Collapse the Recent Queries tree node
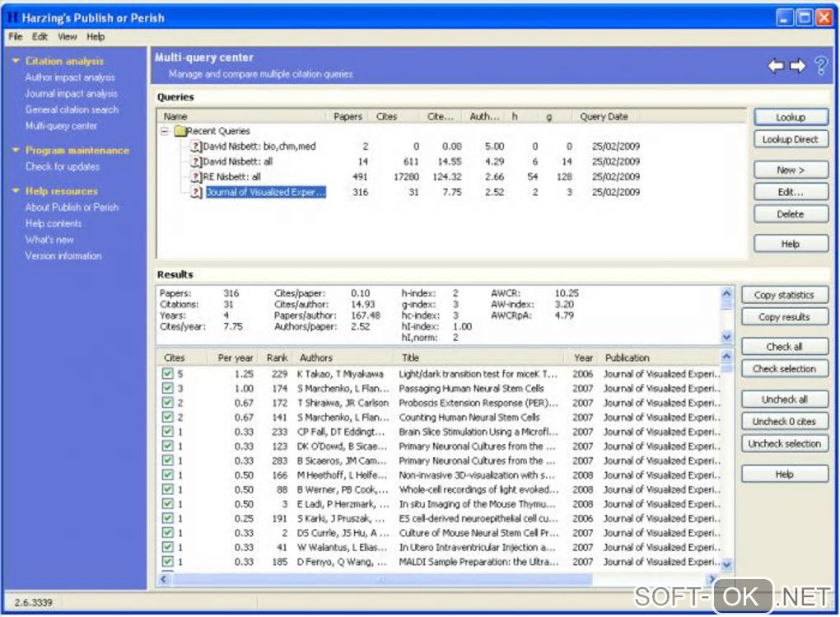This screenshot has height=617, width=840. [x=165, y=131]
